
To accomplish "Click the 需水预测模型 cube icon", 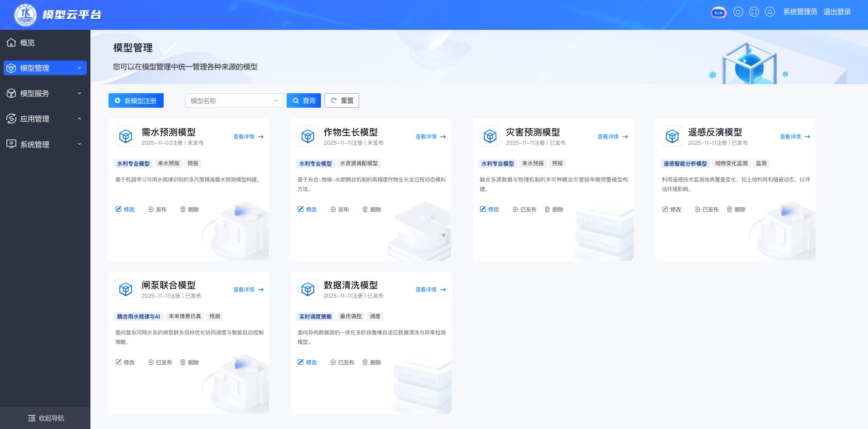I will (x=126, y=136).
